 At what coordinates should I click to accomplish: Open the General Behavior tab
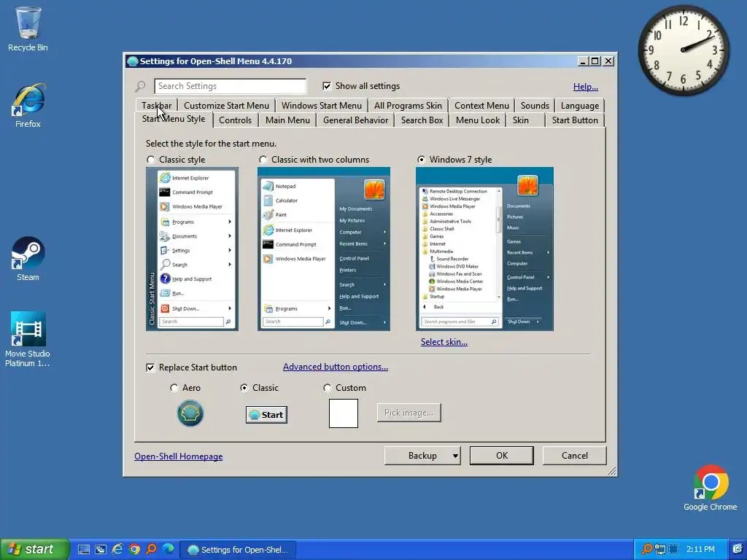[356, 120]
